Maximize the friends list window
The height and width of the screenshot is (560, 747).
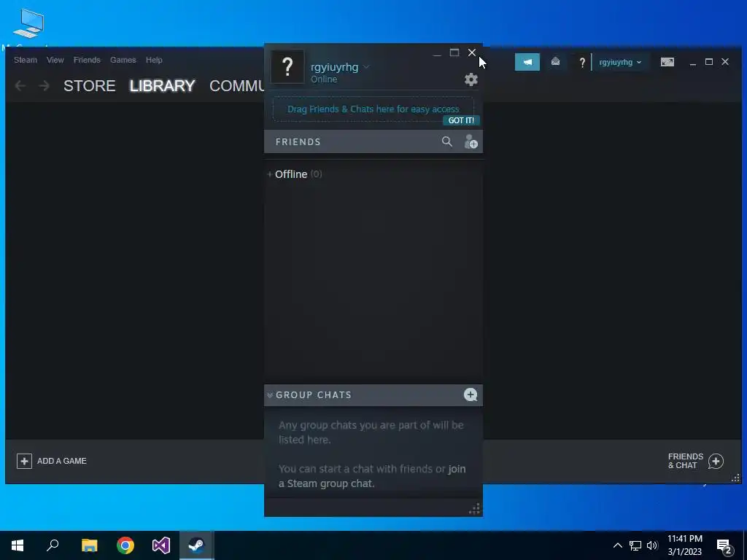454,52
